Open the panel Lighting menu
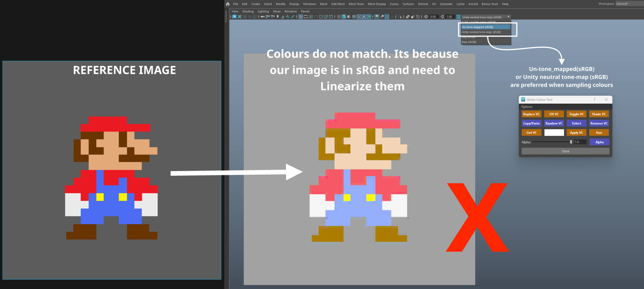644x289 pixels. click(263, 11)
